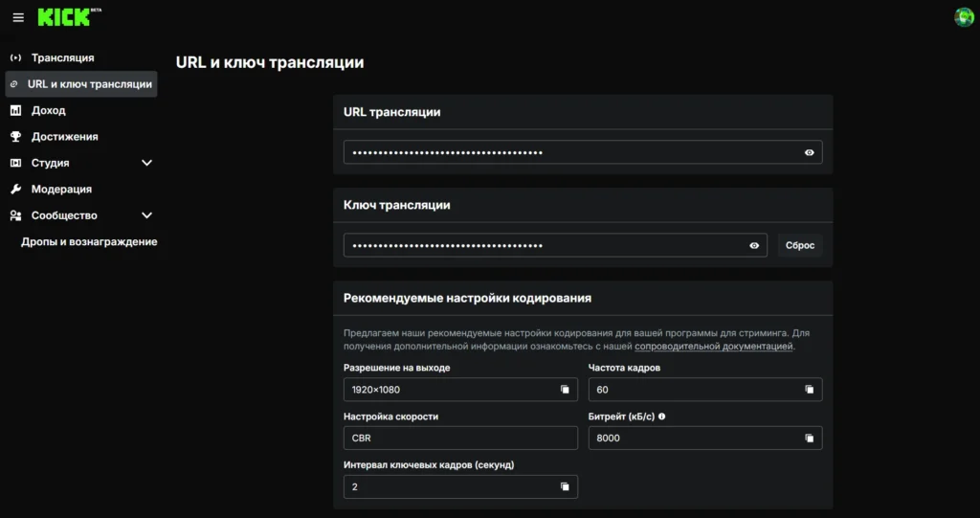The width and height of the screenshot is (980, 518).
Task: Click the link icon beside URL и ключ трансляции
Action: [x=14, y=84]
